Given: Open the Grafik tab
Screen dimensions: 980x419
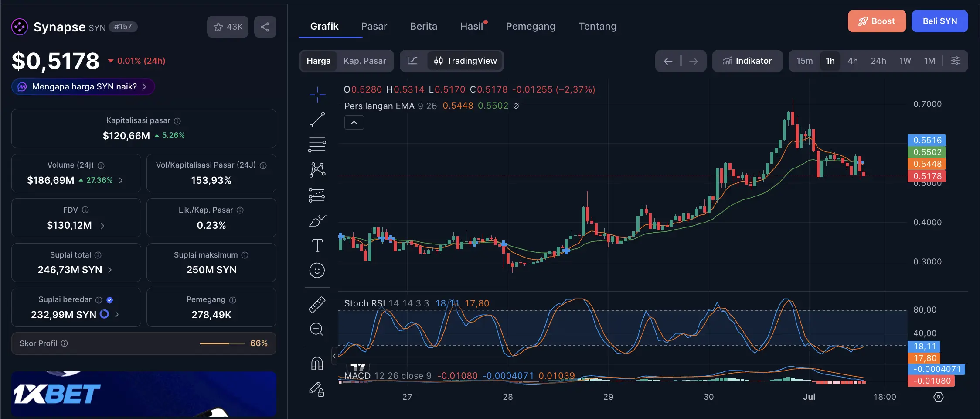Looking at the screenshot, I should click(324, 26).
